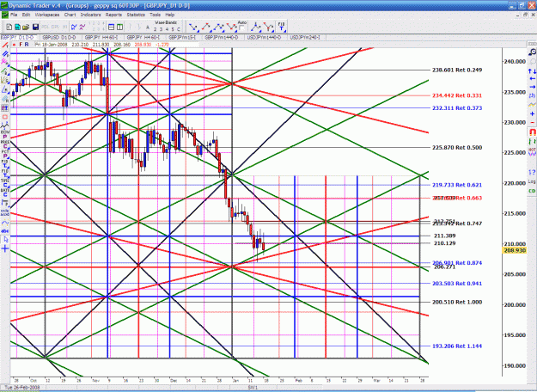Click the magnifier zoom icon
This screenshot has height=392, width=537.
click(532, 52)
